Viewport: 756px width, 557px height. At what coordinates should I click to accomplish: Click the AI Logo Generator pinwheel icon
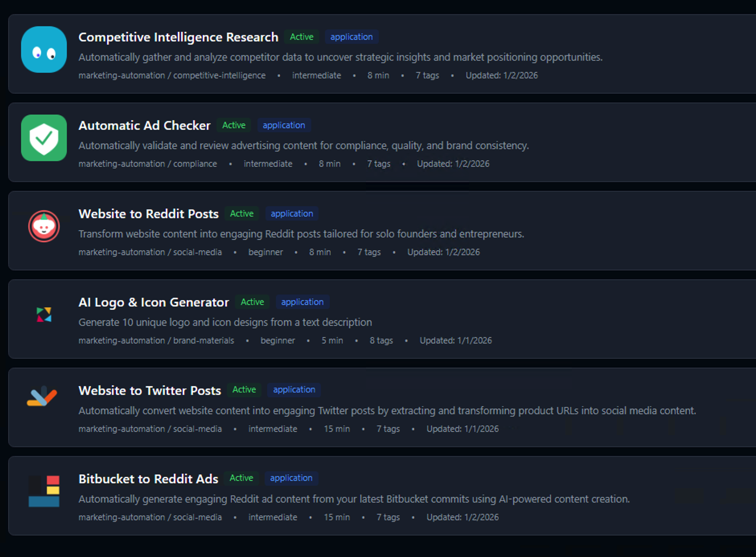coord(44,315)
